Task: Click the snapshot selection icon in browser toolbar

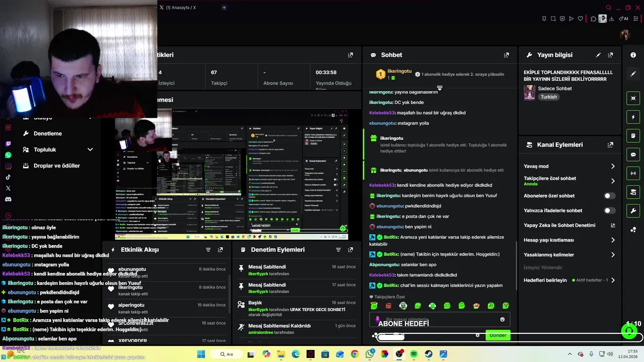Action: [x=553, y=19]
